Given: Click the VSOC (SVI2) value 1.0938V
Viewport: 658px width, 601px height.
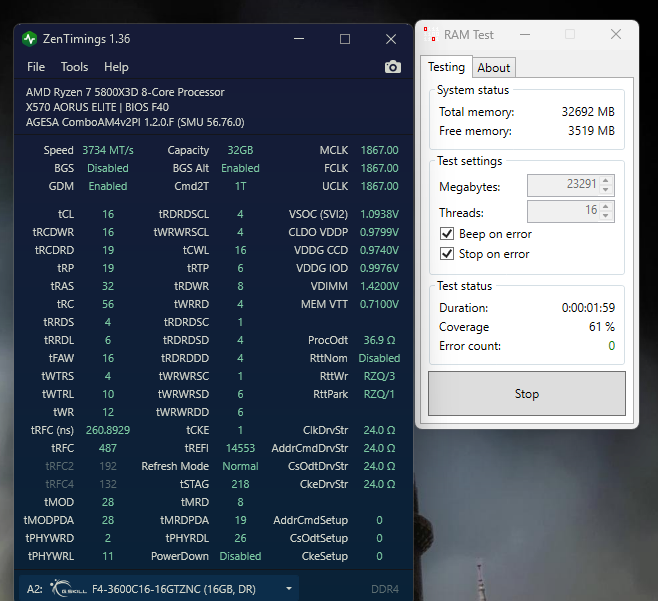Looking at the screenshot, I should (x=379, y=214).
